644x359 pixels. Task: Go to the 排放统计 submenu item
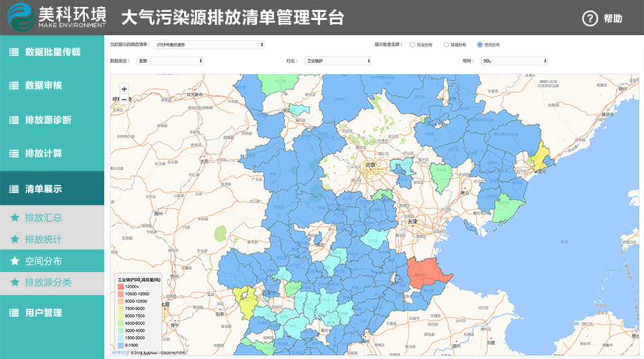(x=43, y=240)
